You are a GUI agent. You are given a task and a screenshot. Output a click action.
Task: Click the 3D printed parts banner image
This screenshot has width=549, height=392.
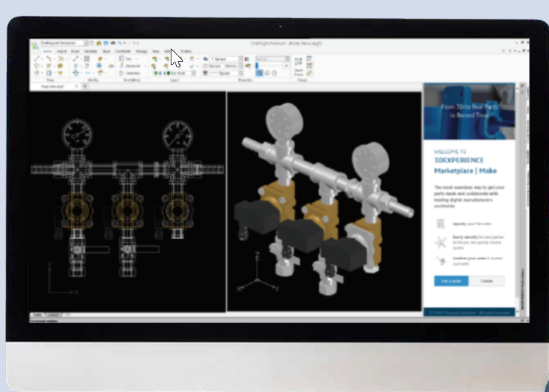click(469, 111)
